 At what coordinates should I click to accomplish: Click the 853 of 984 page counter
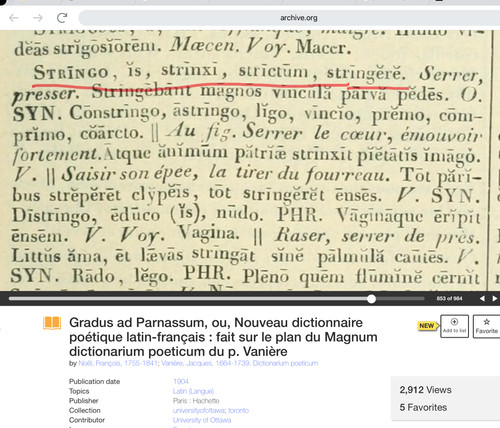point(449,299)
